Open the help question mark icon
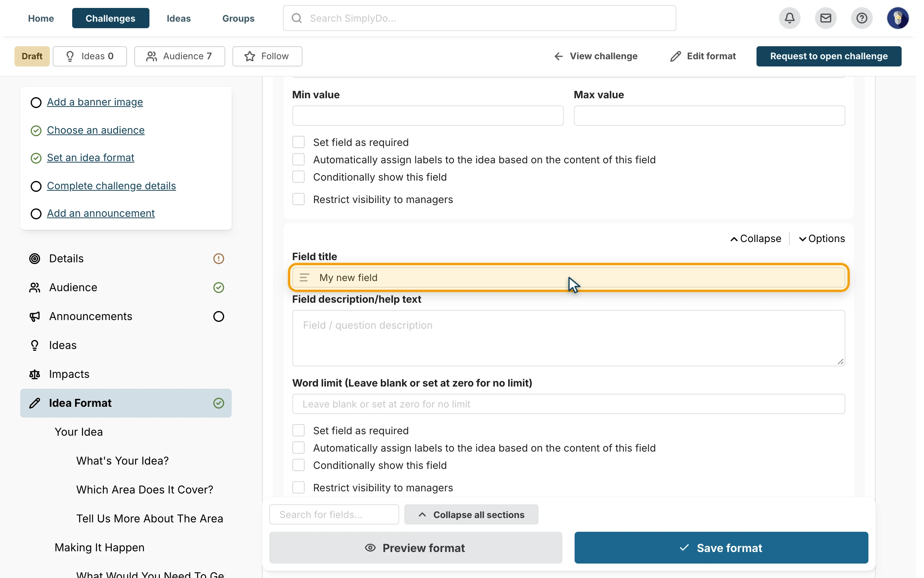Image resolution: width=924 pixels, height=578 pixels. 862,18
